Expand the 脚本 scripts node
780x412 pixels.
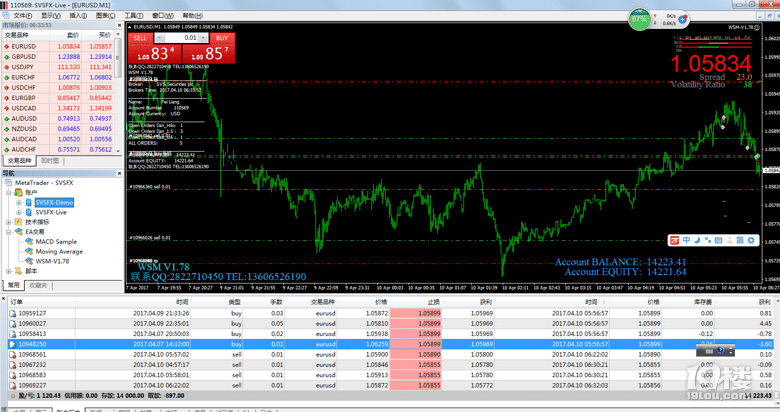point(8,271)
